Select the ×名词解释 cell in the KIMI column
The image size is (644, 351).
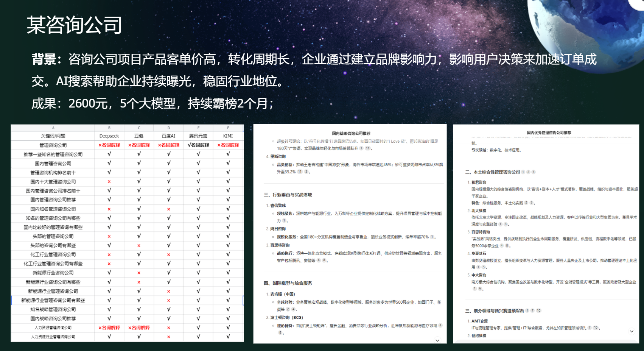pos(228,145)
